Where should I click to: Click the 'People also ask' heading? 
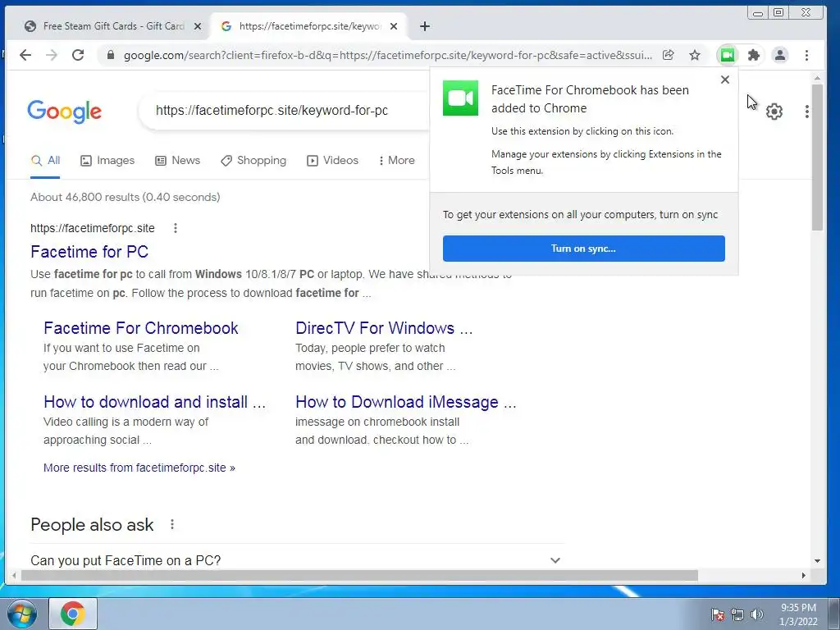coord(92,524)
